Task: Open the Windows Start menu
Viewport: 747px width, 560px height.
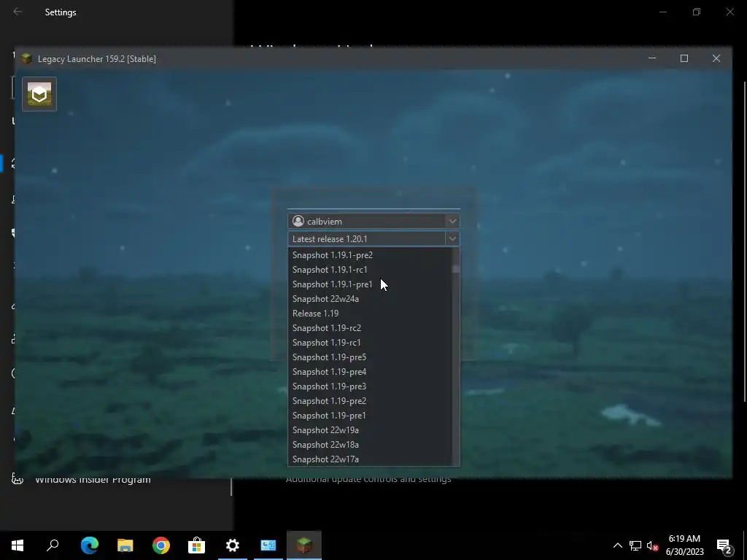Action: 18,545
